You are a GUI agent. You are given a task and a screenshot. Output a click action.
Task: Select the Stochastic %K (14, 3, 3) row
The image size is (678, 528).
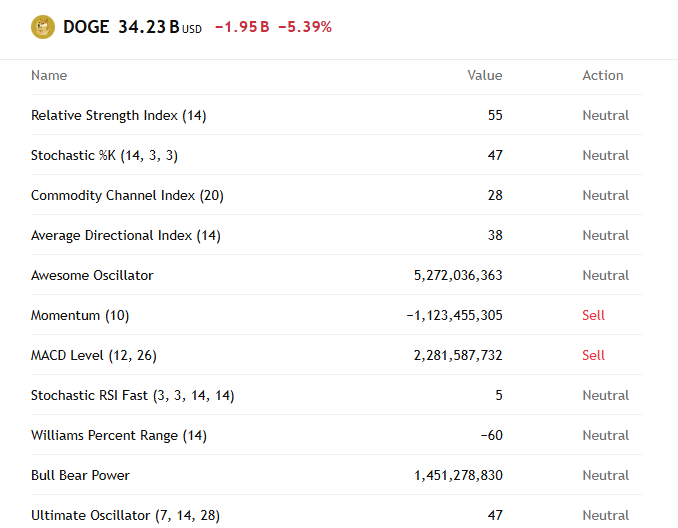click(x=337, y=155)
